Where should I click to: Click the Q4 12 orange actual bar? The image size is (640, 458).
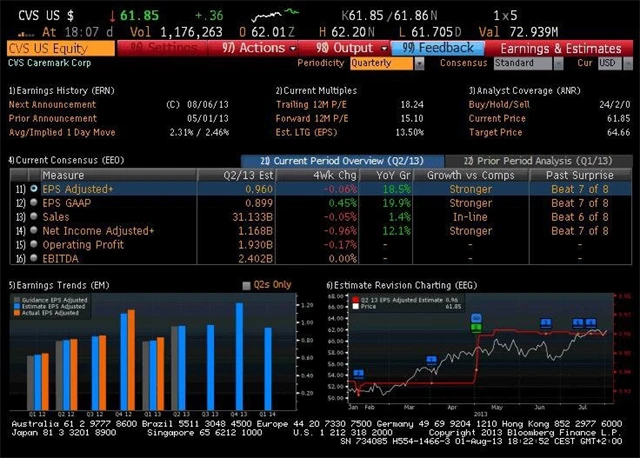[131, 360]
